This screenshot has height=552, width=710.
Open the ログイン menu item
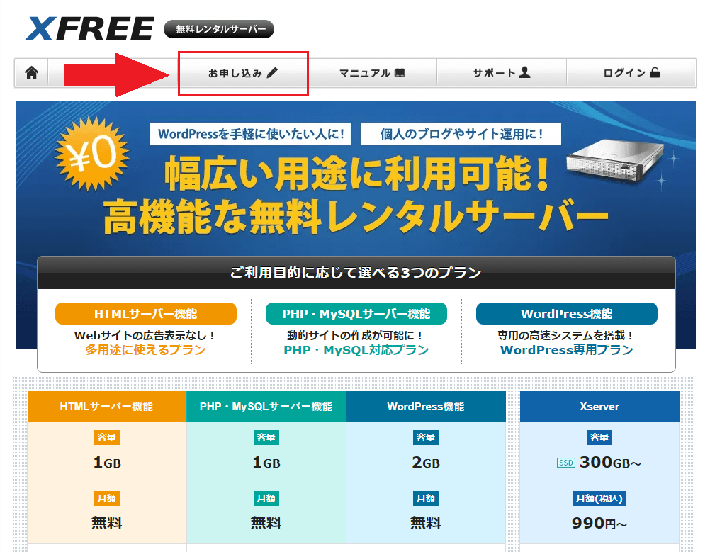(631, 73)
